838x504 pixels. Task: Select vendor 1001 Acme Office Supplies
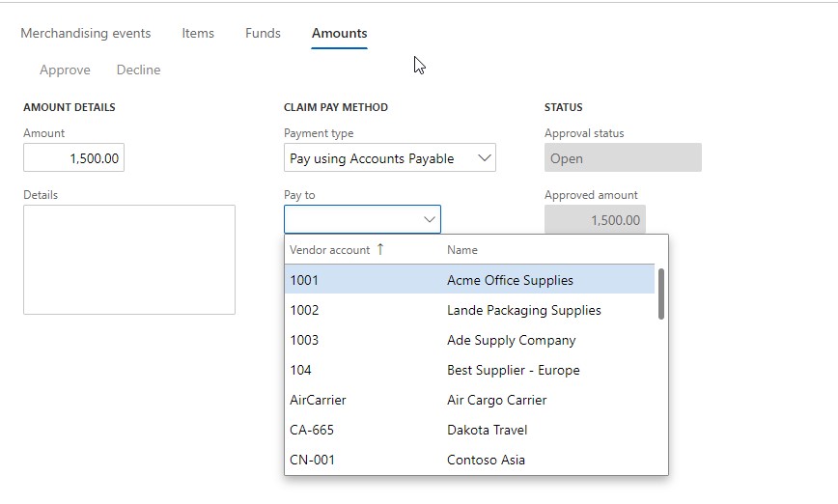click(470, 280)
